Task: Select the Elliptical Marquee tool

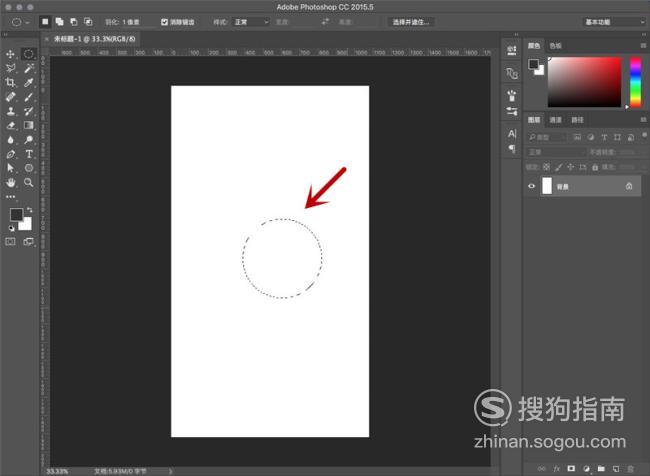Action: pyautogui.click(x=29, y=54)
